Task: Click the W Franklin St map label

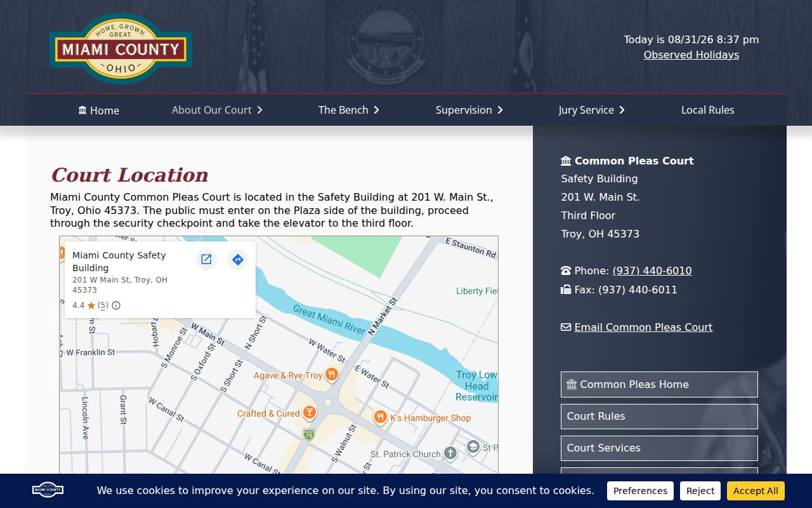Action: [x=91, y=352]
